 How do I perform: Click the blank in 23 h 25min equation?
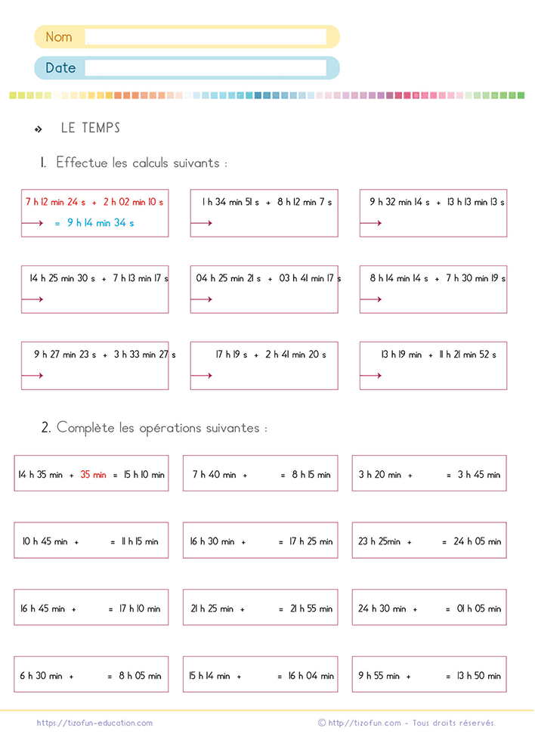click(x=426, y=542)
